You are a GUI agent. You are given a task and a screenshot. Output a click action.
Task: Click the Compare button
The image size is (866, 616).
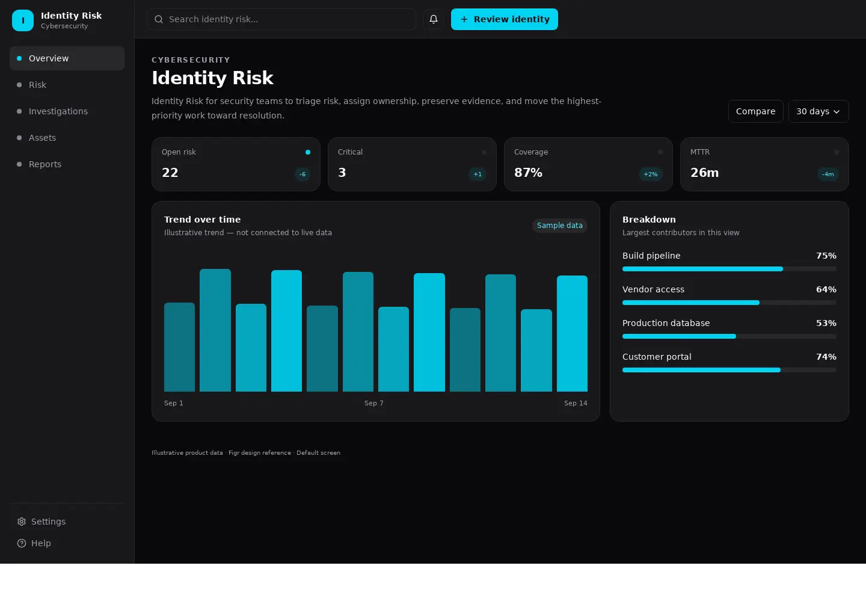(x=756, y=111)
